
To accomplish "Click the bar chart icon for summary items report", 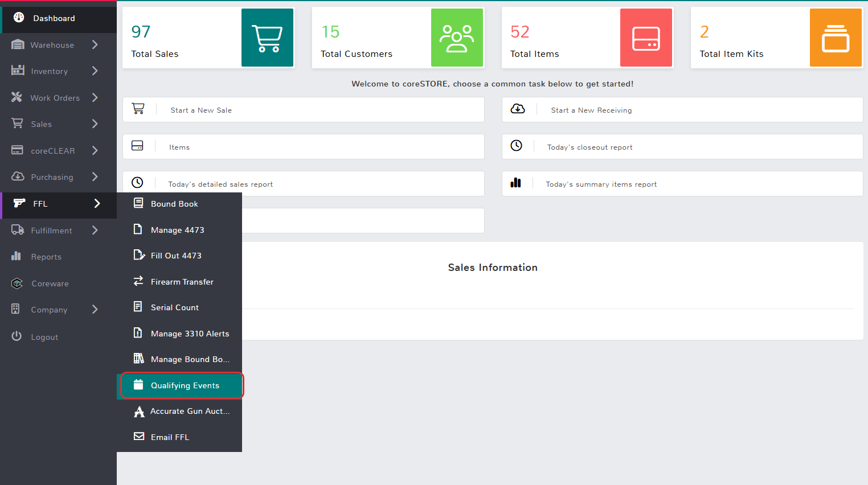I will (x=516, y=183).
